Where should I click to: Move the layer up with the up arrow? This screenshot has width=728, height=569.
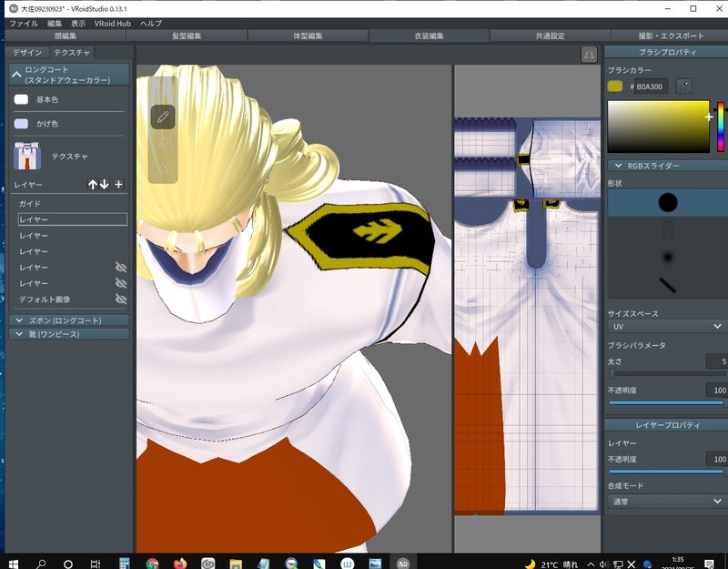point(93,185)
